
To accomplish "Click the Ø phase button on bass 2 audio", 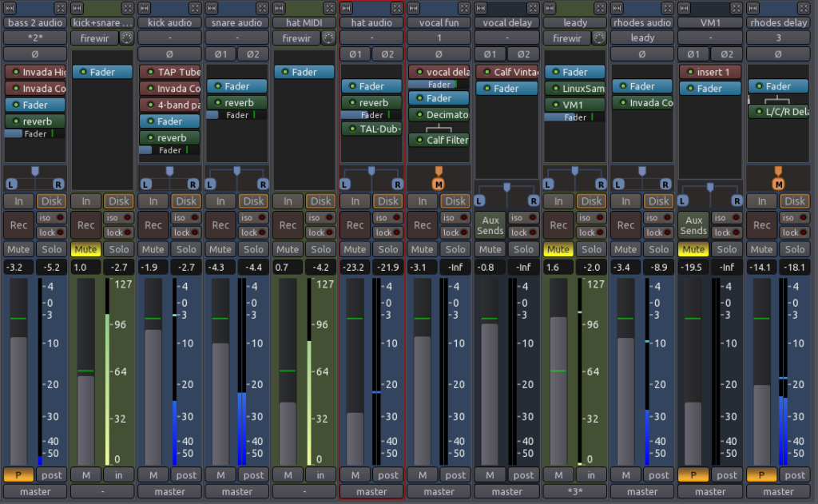I will click(x=34, y=54).
